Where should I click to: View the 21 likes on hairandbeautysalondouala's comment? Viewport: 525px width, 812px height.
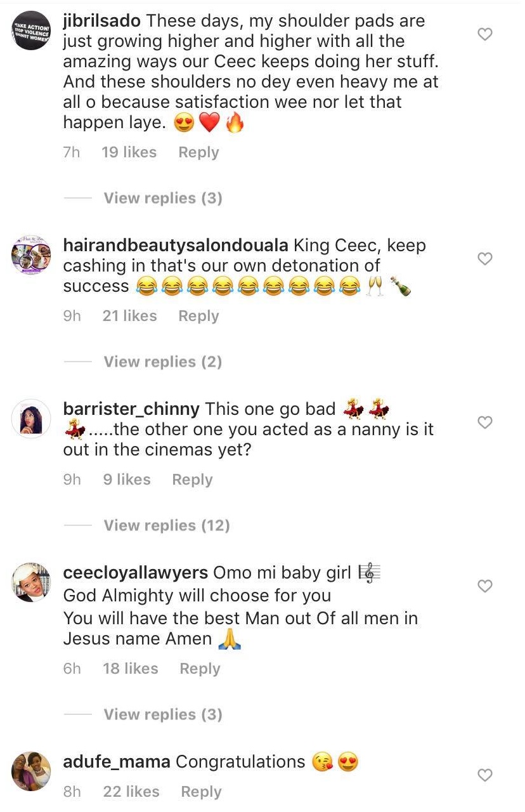point(129,317)
